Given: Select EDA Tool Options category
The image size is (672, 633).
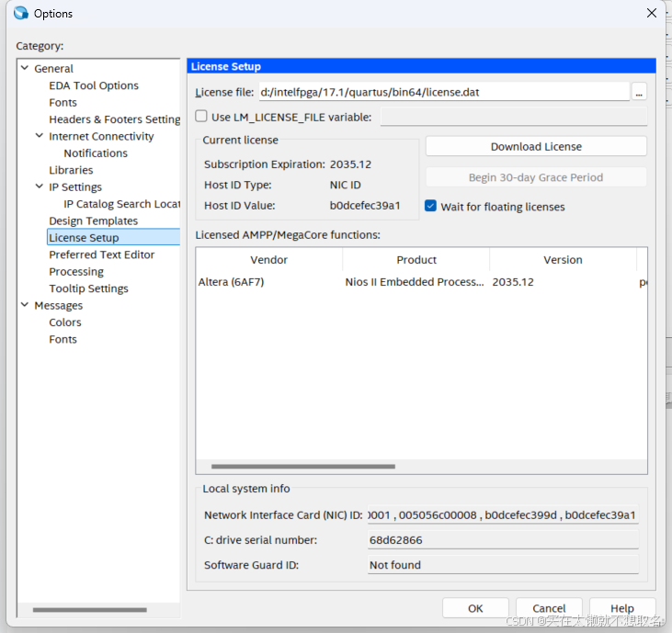Looking at the screenshot, I should pos(94,85).
